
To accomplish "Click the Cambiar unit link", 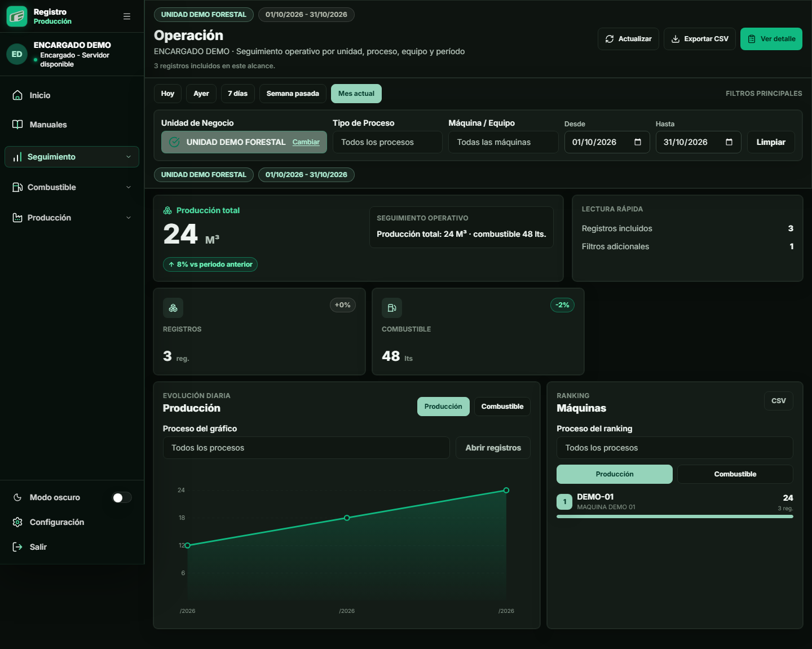I will pos(306,142).
